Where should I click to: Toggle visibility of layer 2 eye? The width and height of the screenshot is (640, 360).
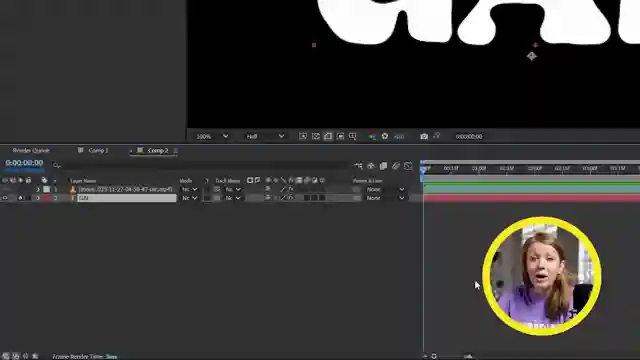pos(5,198)
